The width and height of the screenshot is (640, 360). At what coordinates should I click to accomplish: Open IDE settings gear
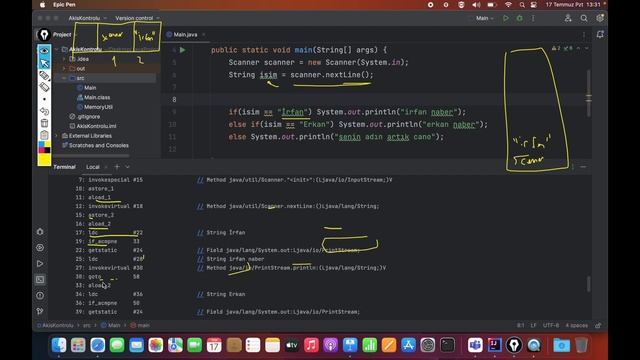[x=600, y=18]
